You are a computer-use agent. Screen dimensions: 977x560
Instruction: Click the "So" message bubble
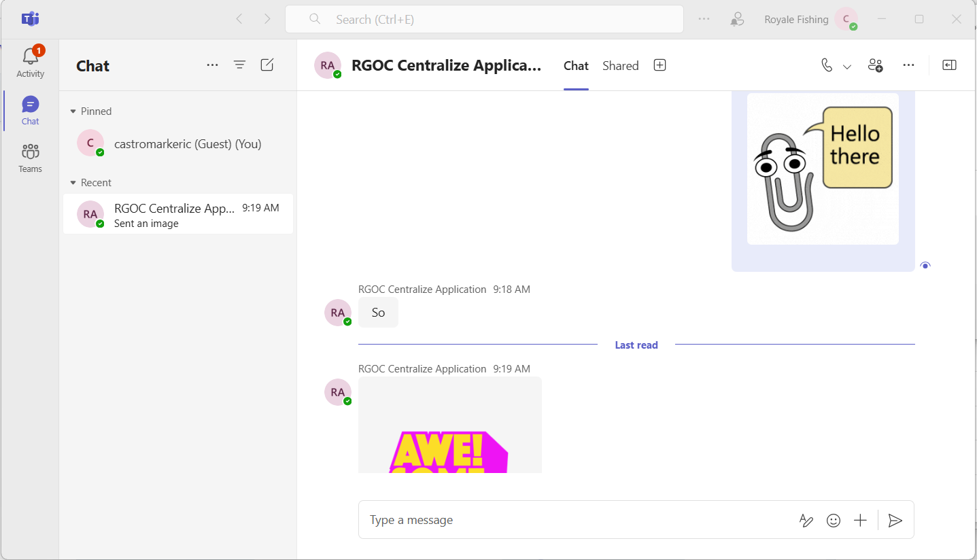[378, 313]
